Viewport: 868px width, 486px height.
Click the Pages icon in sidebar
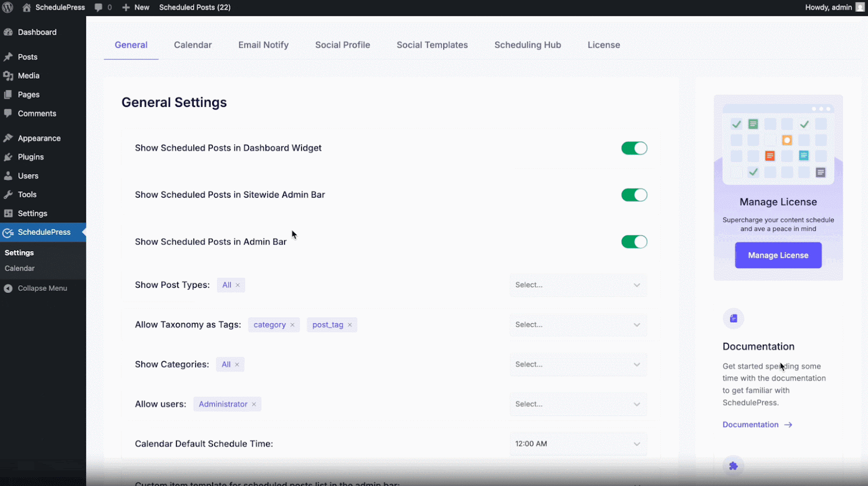point(8,94)
